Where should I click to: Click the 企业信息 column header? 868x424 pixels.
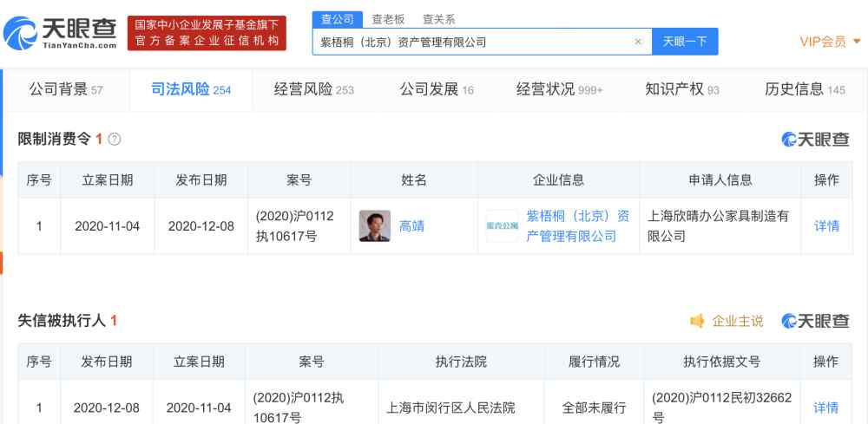click(x=558, y=179)
